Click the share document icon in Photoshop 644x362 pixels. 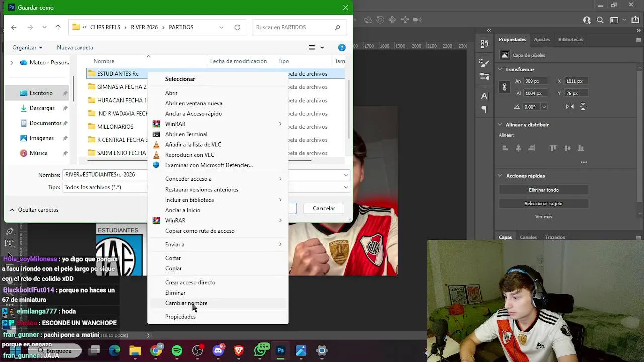pos(635,20)
